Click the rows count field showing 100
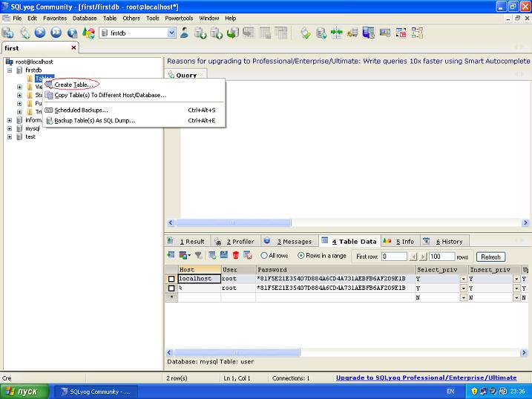The image size is (532, 399). point(441,257)
